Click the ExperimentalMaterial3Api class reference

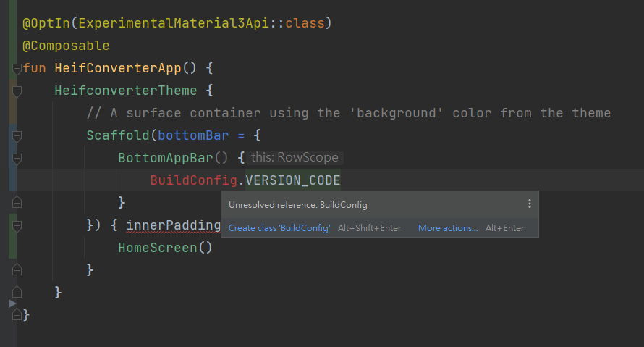pos(174,23)
